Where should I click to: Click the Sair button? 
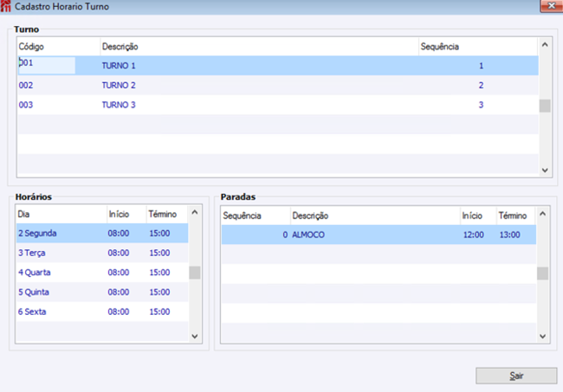tap(516, 376)
